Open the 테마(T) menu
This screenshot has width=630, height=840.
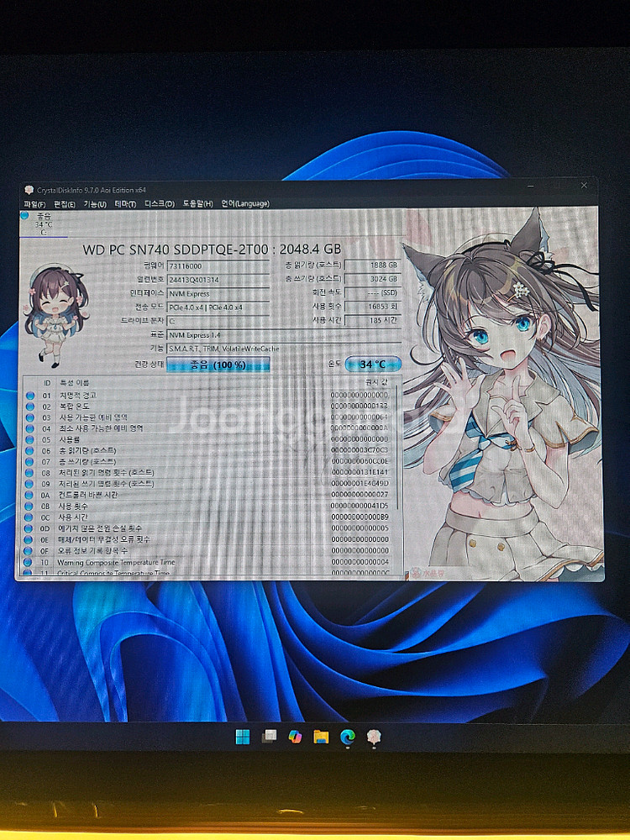click(125, 205)
